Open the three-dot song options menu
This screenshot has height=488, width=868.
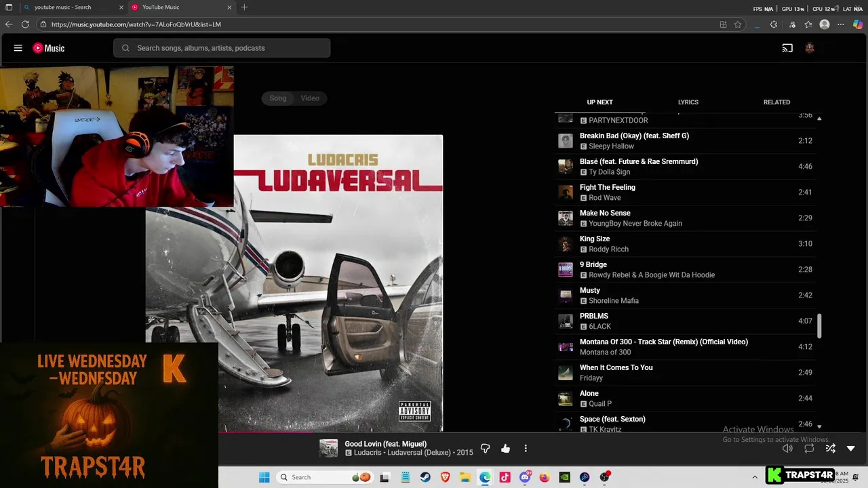(526, 449)
